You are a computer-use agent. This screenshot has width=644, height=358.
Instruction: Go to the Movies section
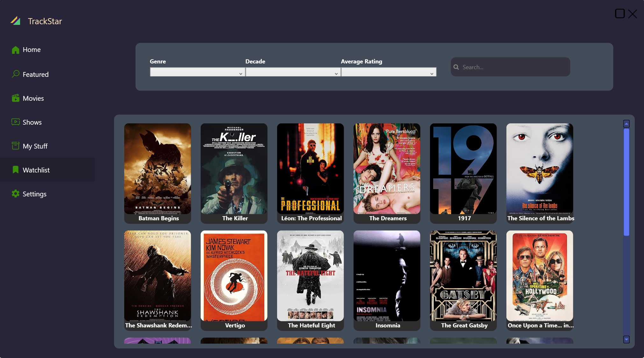point(33,99)
